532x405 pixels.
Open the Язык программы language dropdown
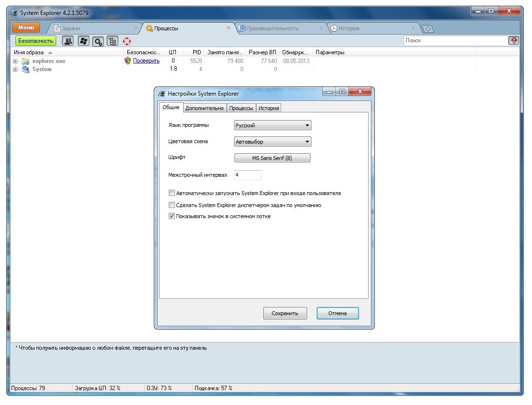point(272,125)
